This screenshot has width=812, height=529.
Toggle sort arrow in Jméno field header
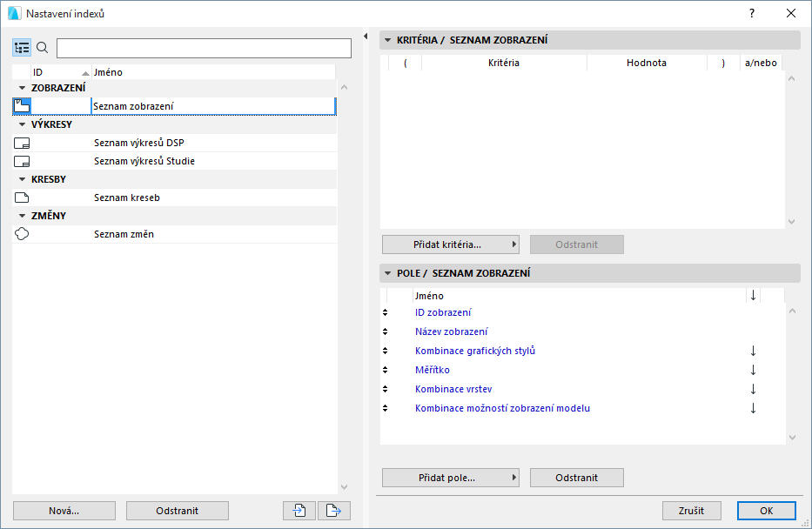753,296
